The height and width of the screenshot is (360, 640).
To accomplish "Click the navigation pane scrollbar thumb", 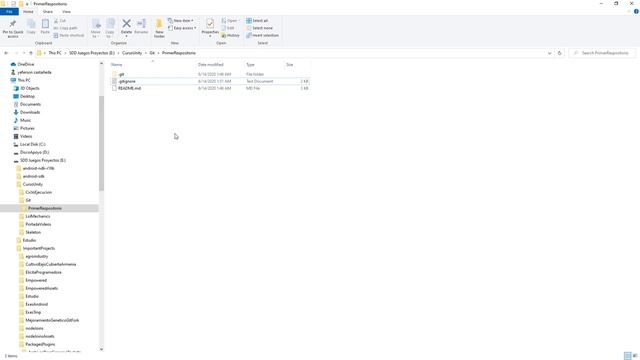I will [101, 143].
